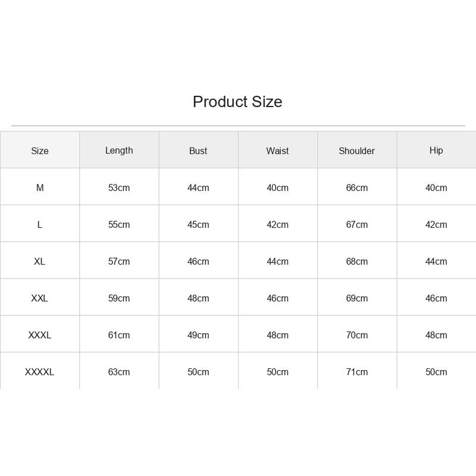
Task: Click the XXL size row label
Action: click(40, 298)
